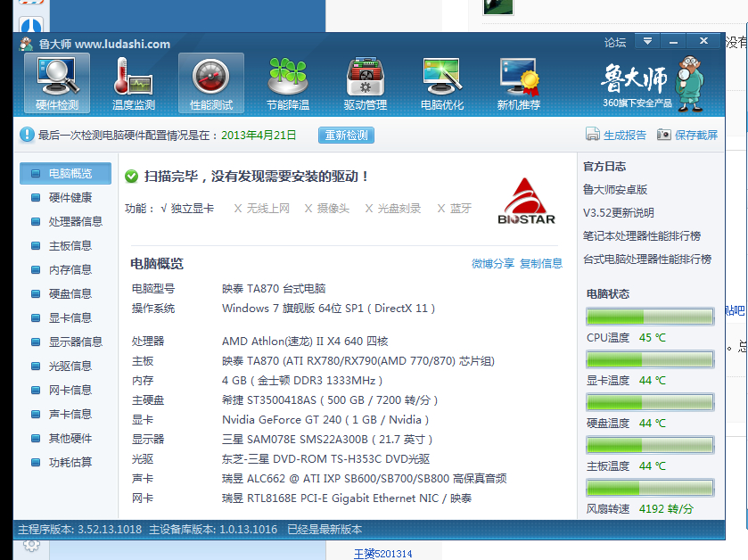Open the 温度监测 temperature monitor
The width and height of the screenshot is (748, 560).
134,84
